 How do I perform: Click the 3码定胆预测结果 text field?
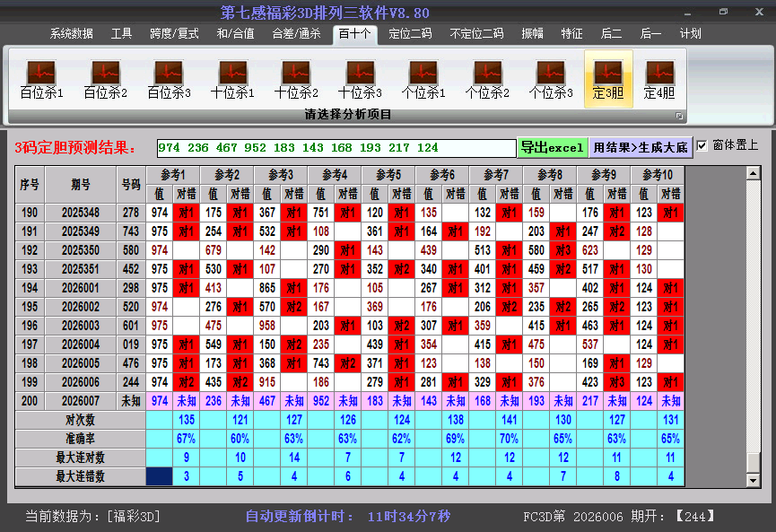[x=336, y=148]
